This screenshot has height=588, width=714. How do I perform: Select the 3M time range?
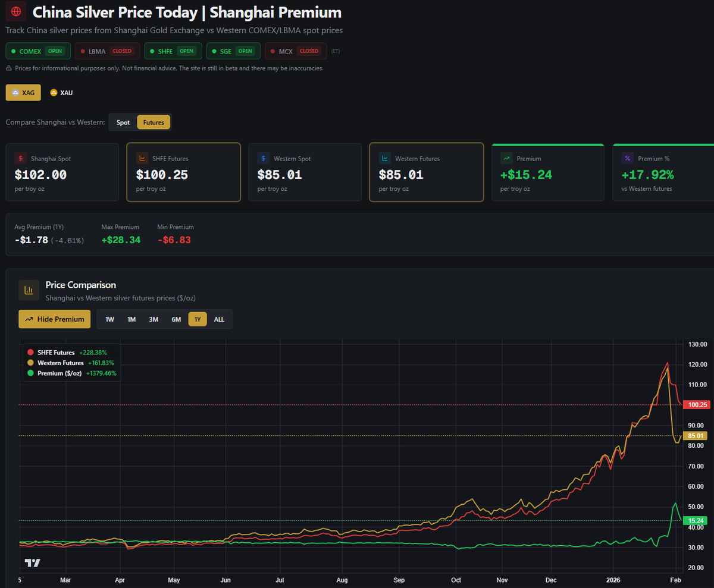[154, 319]
